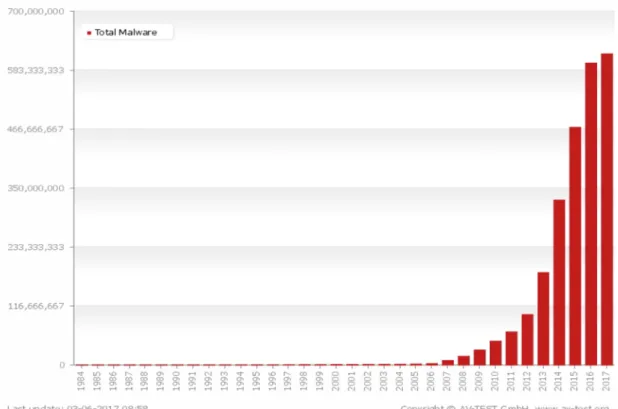Click the 2007 x-axis year label
618x409 pixels.
click(x=447, y=381)
